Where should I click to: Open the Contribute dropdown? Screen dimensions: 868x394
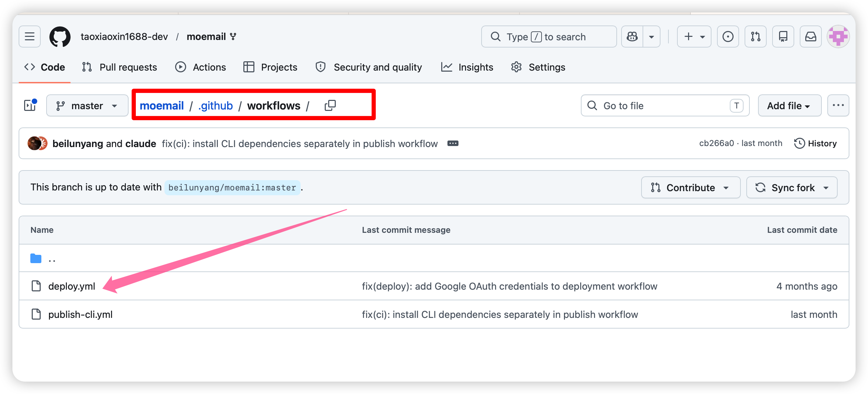[690, 187]
